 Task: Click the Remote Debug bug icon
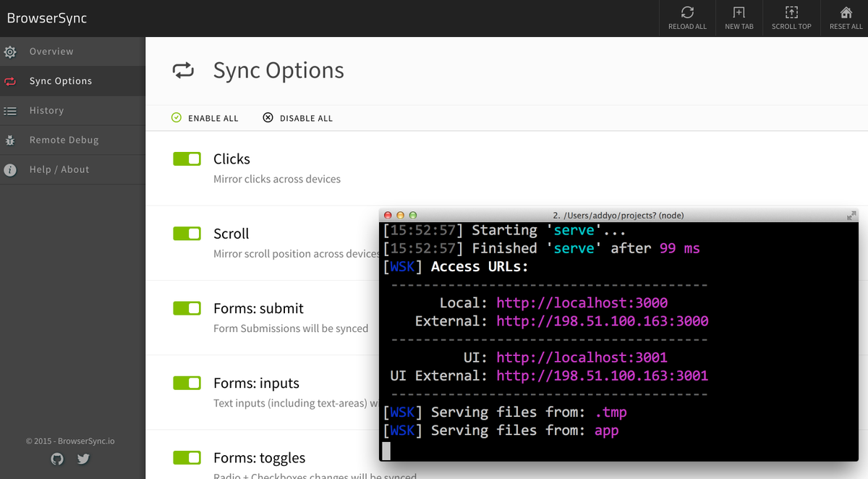10,140
